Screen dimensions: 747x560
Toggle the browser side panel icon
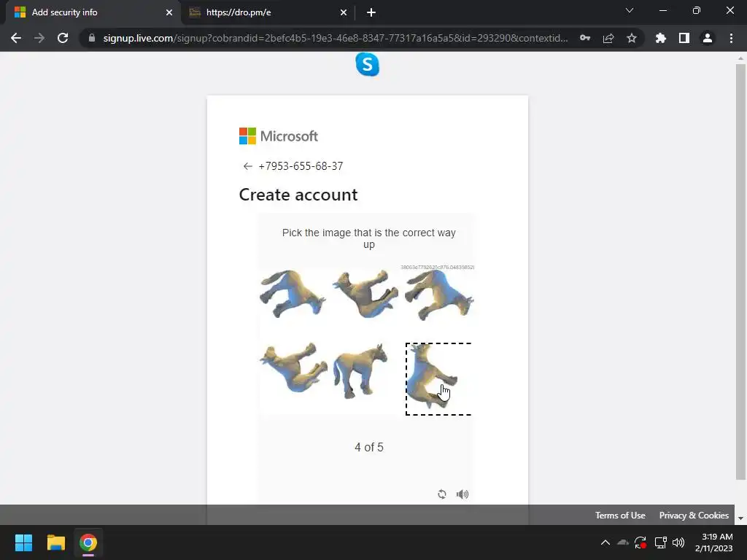[x=684, y=38]
